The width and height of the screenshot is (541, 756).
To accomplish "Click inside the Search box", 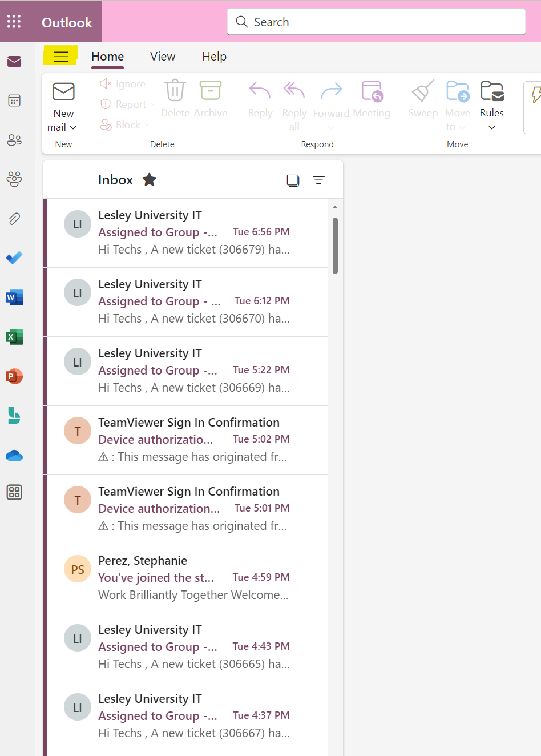I will pyautogui.click(x=376, y=22).
